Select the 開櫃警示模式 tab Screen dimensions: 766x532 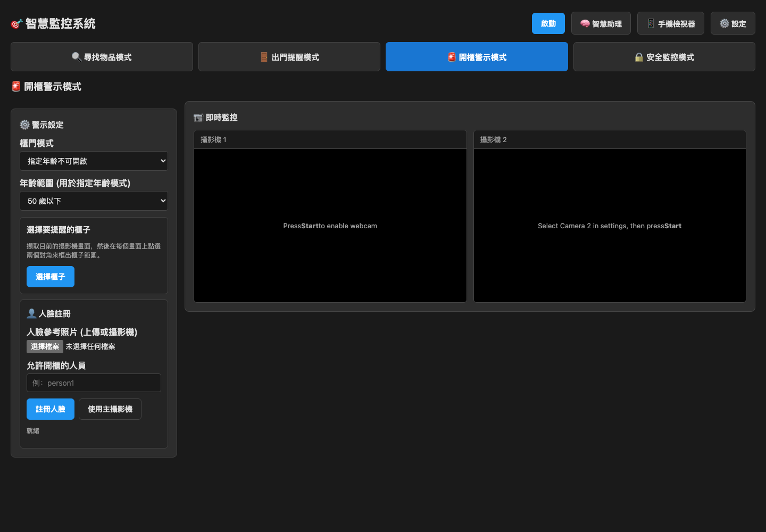tap(477, 57)
